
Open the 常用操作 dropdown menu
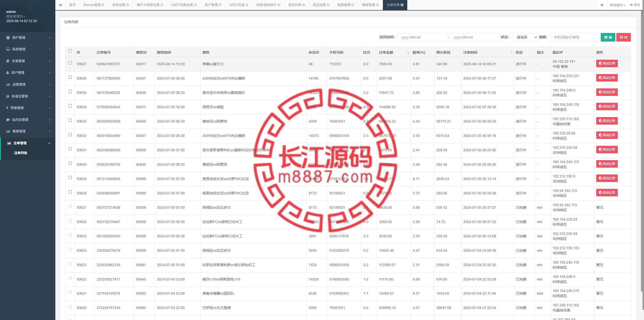point(617,5)
